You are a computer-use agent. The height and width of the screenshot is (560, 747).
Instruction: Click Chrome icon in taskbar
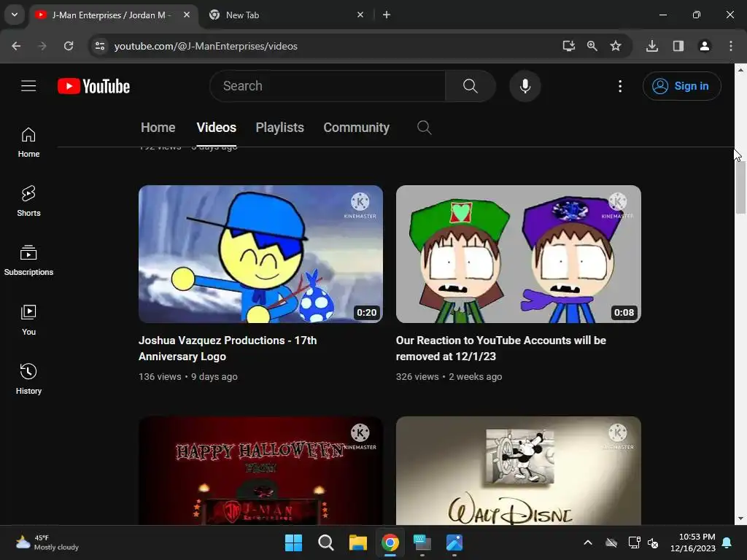click(390, 542)
